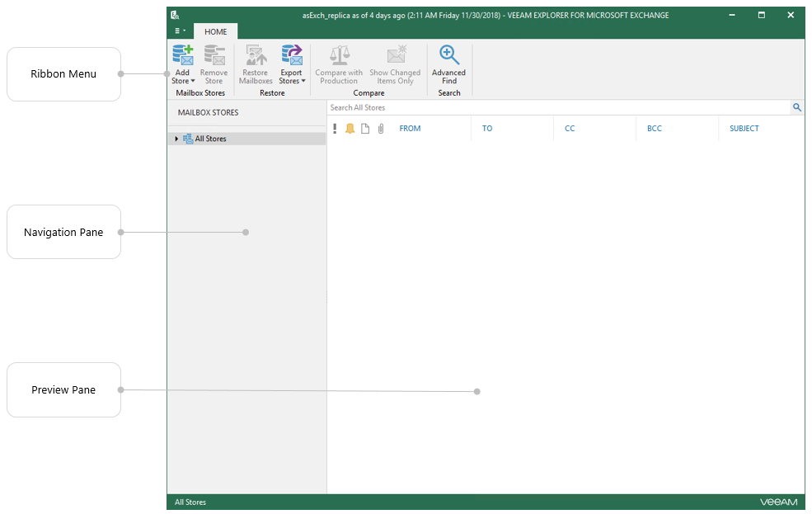This screenshot has width=812, height=514.
Task: Minimize the Veeam Explorer window
Action: point(732,15)
